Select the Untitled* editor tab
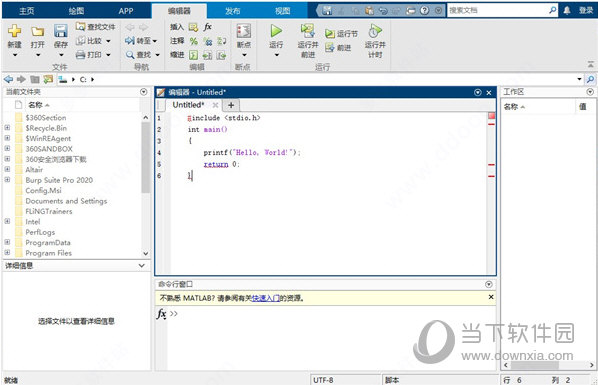The height and width of the screenshot is (385, 598). click(188, 105)
